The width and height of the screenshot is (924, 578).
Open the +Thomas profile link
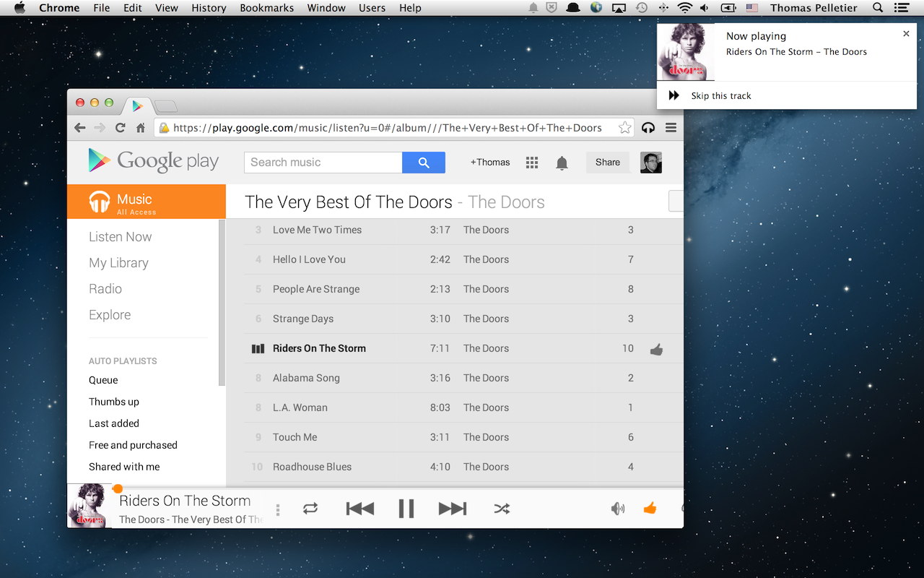tap(490, 163)
